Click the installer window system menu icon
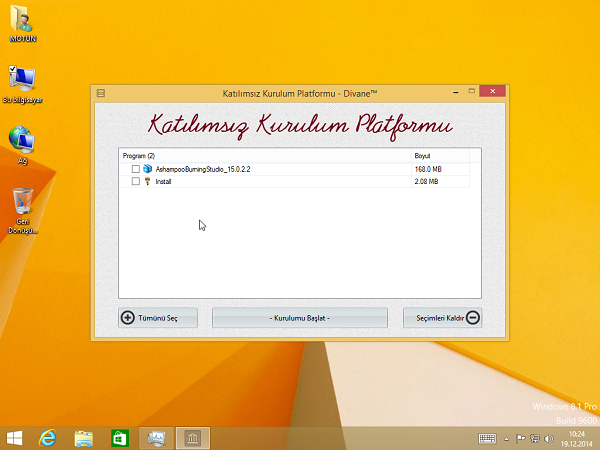 [101, 93]
